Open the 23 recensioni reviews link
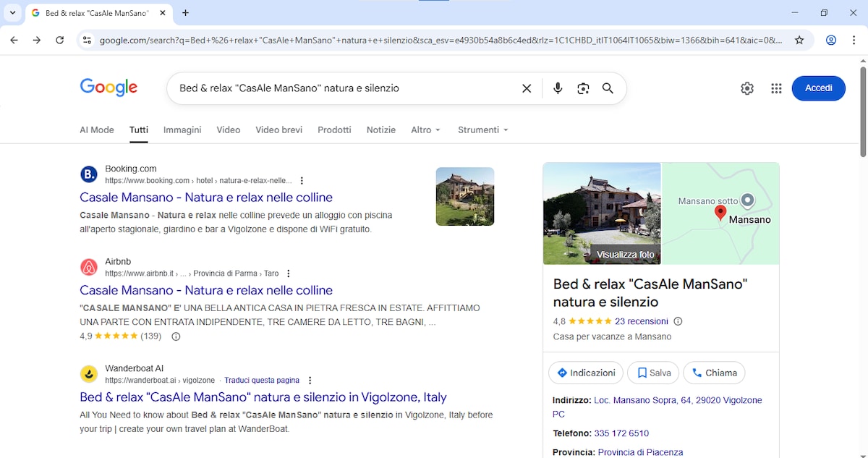The width and height of the screenshot is (868, 458). coord(642,321)
